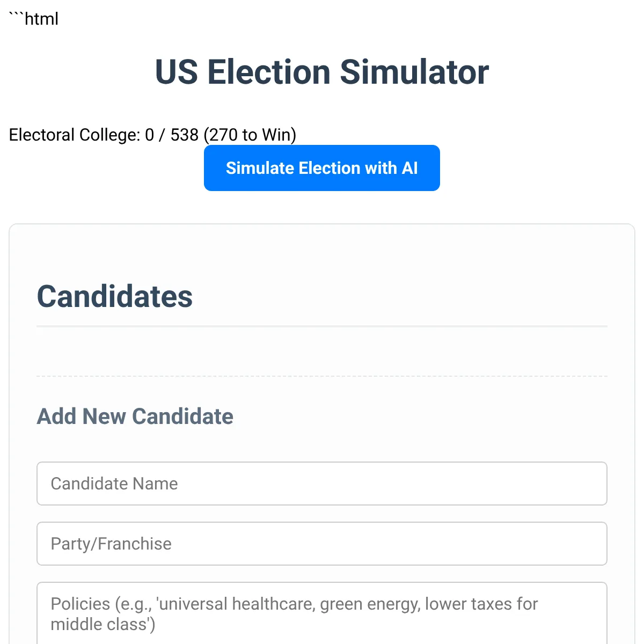
Task: Click the "middle class')" placeholder line
Action: coord(103,625)
